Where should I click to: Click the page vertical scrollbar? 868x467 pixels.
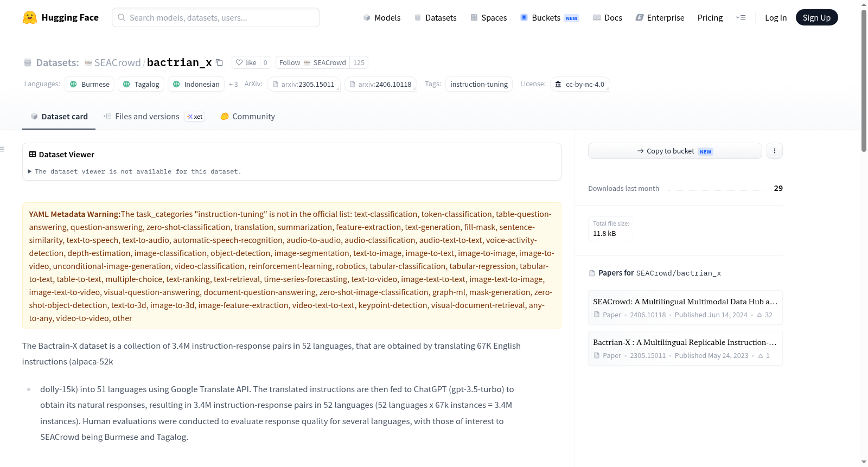click(864, 80)
